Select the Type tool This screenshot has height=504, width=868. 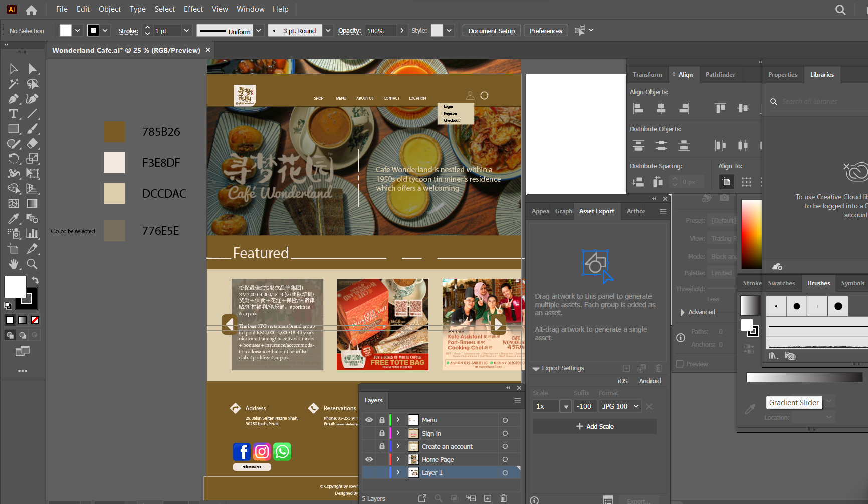pos(14,114)
